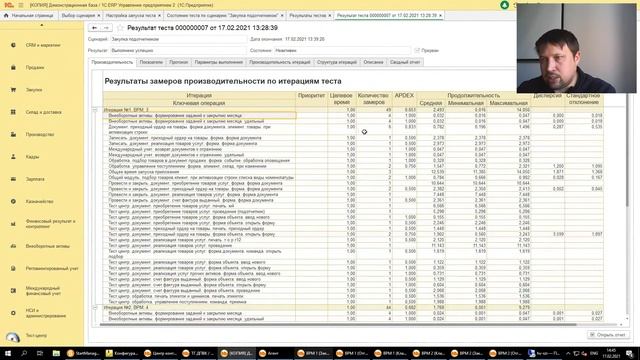Open the Параметры выполнения tab
Viewport: 640px width, 360px height.
218,62
